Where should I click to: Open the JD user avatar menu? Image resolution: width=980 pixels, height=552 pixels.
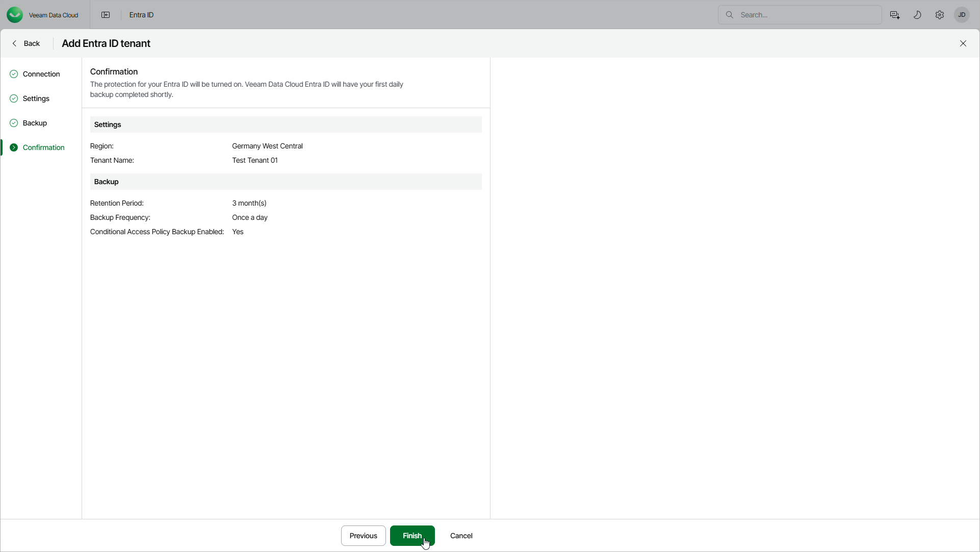tap(962, 15)
